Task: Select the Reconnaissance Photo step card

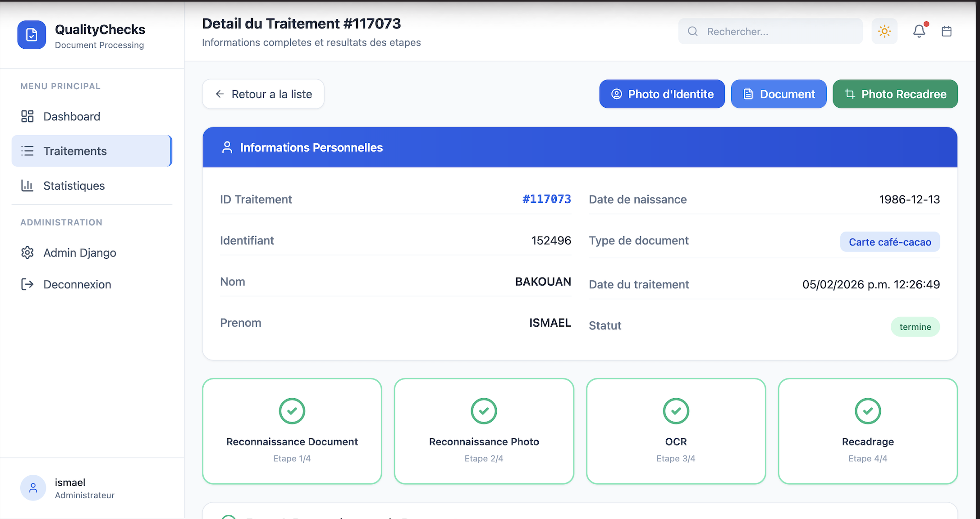Action: pos(484,431)
